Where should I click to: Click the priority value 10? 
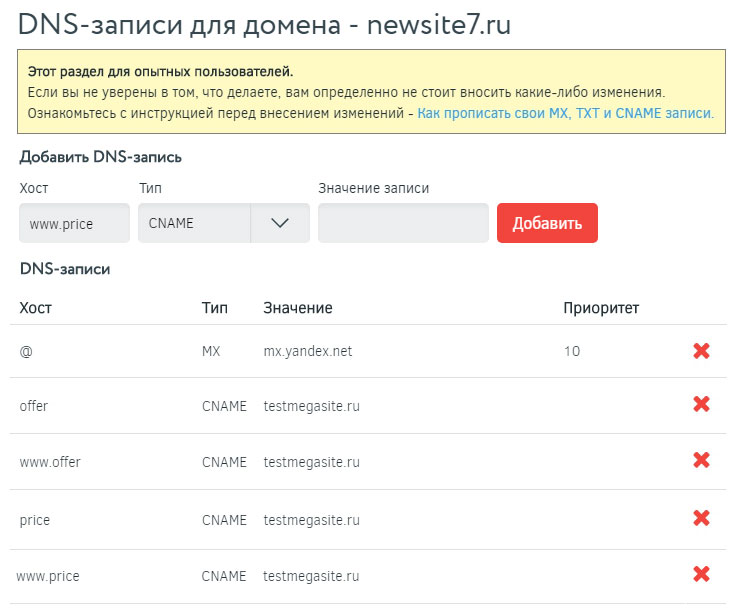click(x=571, y=351)
